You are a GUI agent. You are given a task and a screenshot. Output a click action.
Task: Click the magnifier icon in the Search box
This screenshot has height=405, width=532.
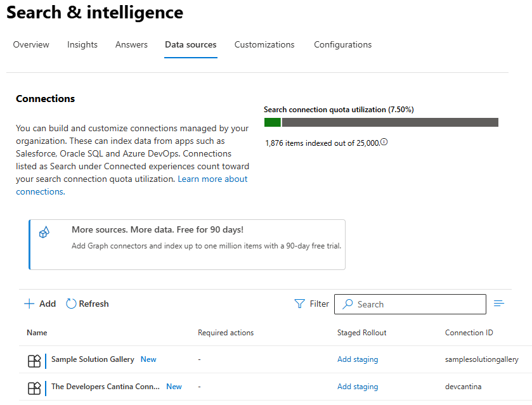pyautogui.click(x=347, y=304)
